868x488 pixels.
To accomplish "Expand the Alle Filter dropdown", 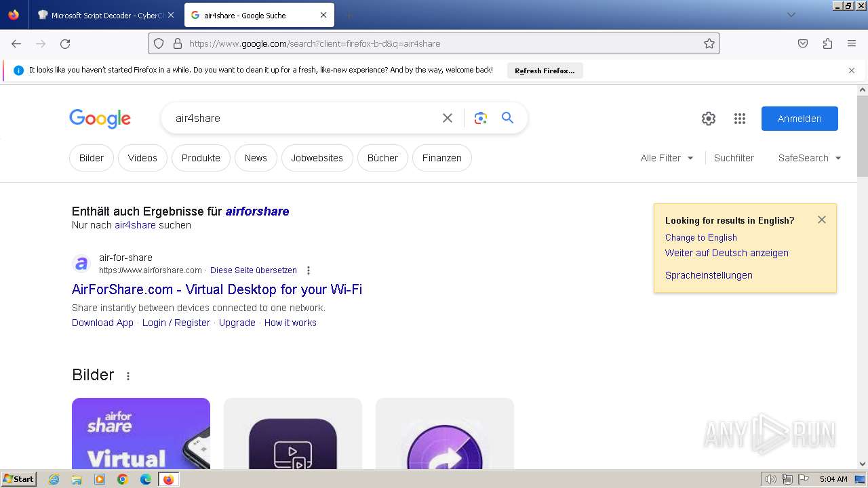I will (667, 158).
